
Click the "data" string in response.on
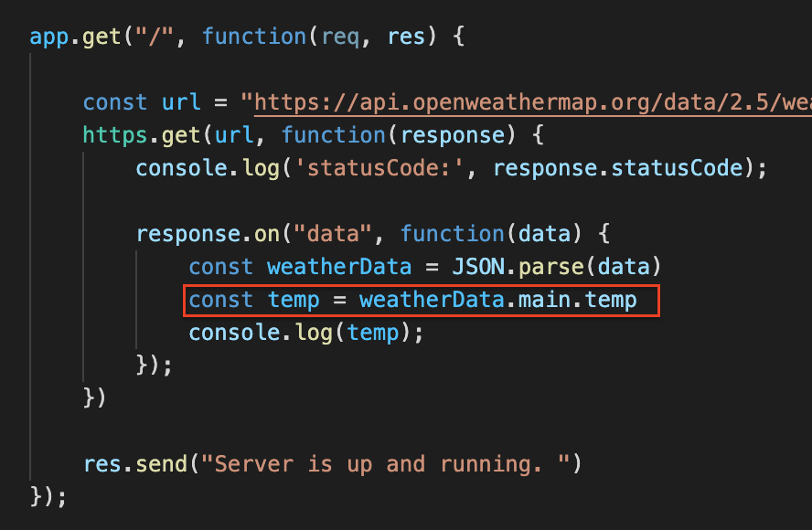click(x=333, y=234)
